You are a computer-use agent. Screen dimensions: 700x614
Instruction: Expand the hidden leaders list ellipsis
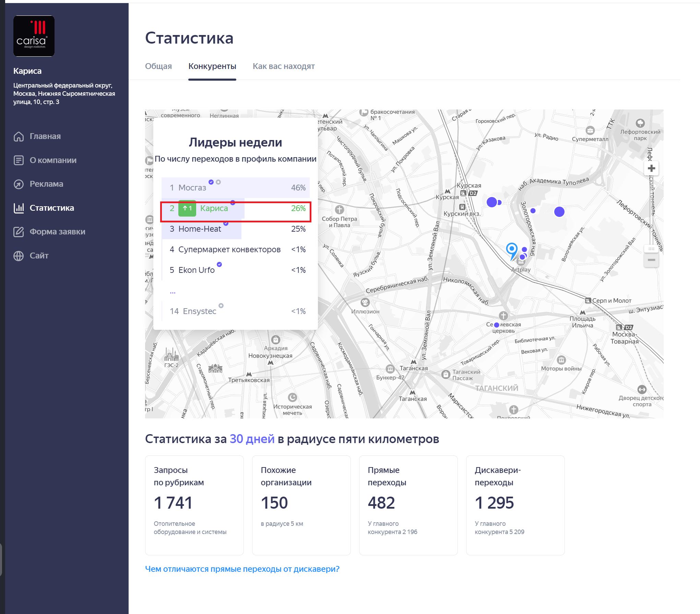tap(173, 292)
